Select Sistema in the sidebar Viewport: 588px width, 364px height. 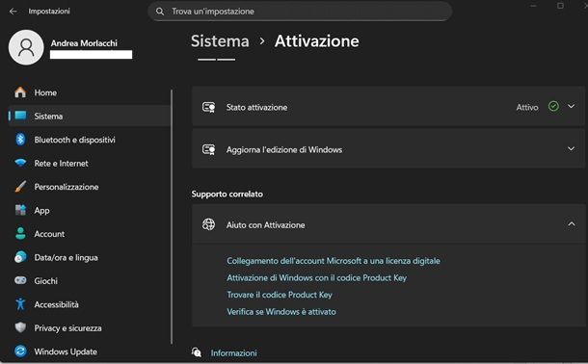pos(90,116)
